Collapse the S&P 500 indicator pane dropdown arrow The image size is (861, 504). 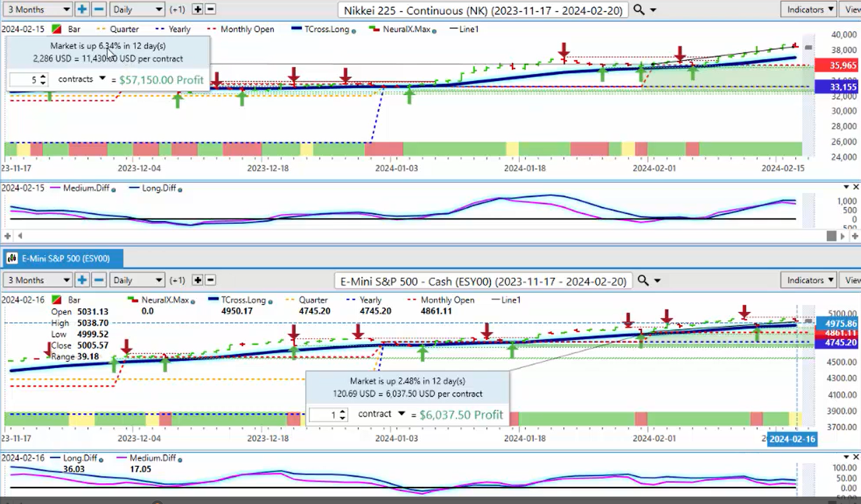(x=846, y=457)
